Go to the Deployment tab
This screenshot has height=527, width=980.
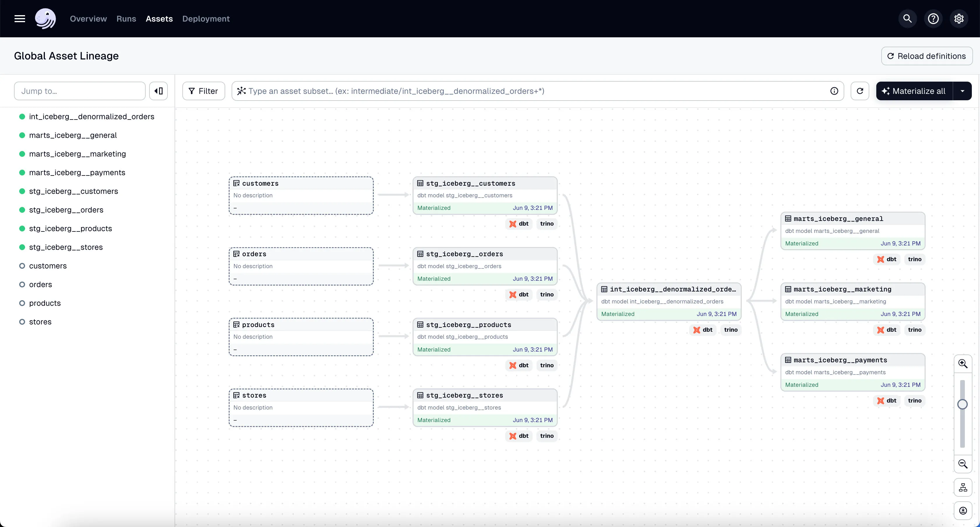pos(206,19)
